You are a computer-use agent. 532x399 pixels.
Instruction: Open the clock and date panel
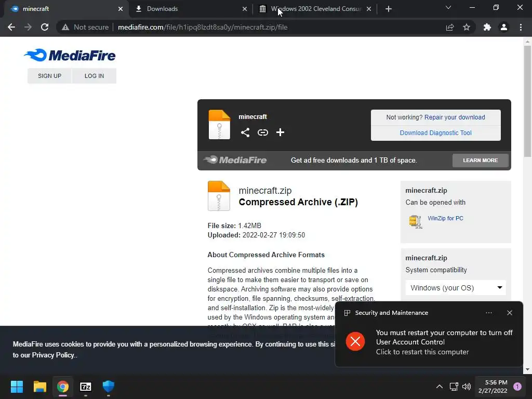tap(493, 387)
